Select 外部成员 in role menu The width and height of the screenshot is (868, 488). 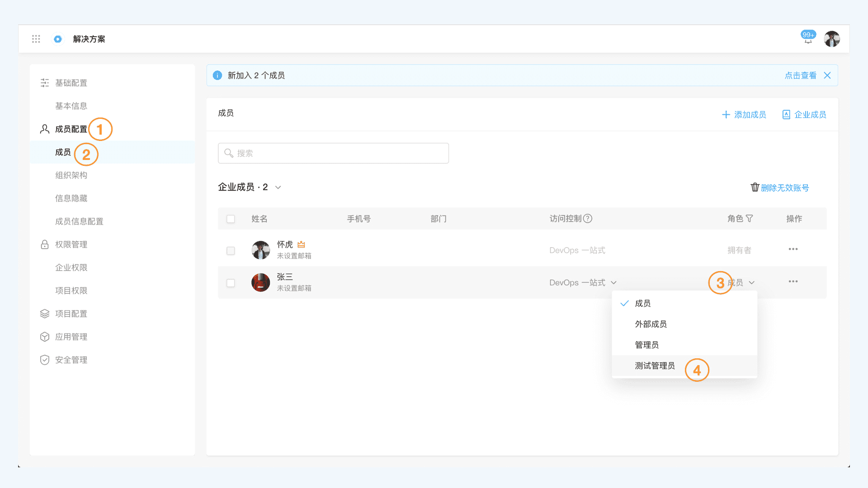[x=651, y=324]
